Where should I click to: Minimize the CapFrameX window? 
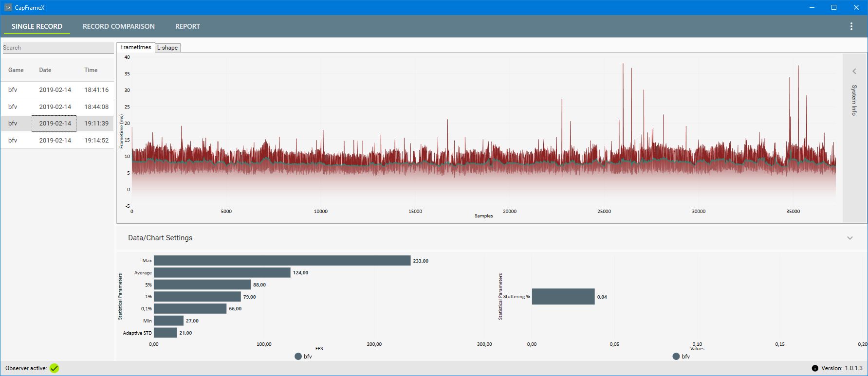(812, 7)
